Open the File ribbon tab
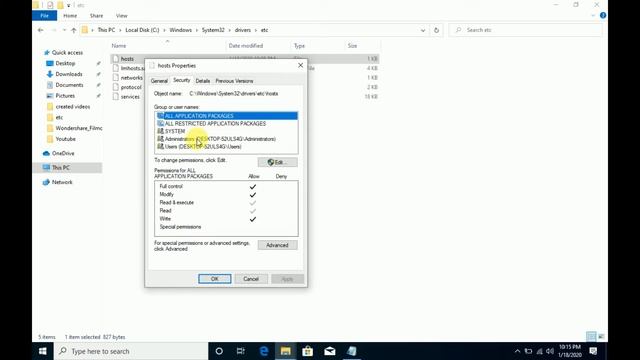Image resolution: width=640 pixels, height=360 pixels. click(44, 16)
